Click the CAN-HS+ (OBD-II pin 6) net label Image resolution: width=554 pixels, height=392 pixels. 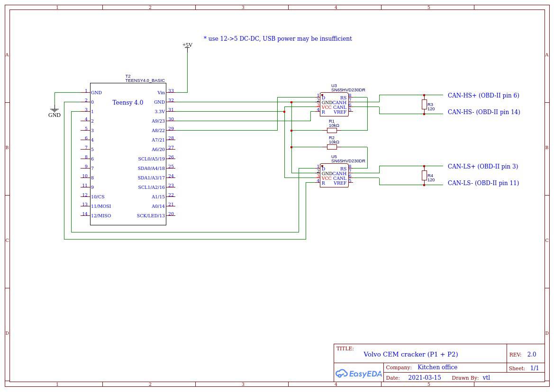point(483,96)
